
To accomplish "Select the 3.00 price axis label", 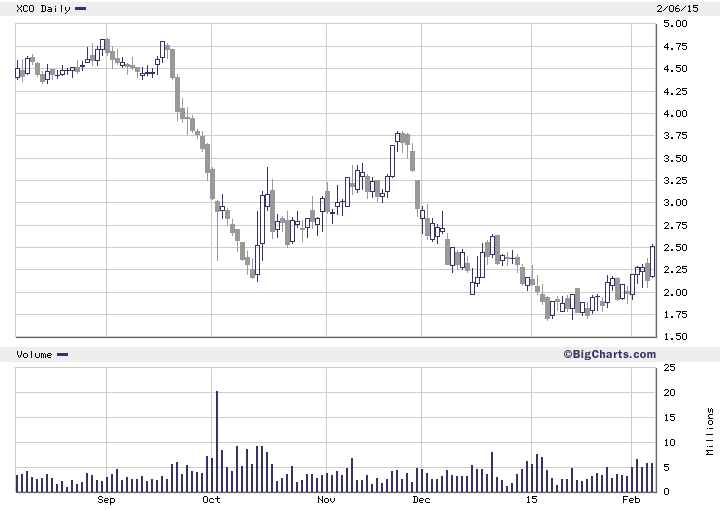I will coord(675,203).
